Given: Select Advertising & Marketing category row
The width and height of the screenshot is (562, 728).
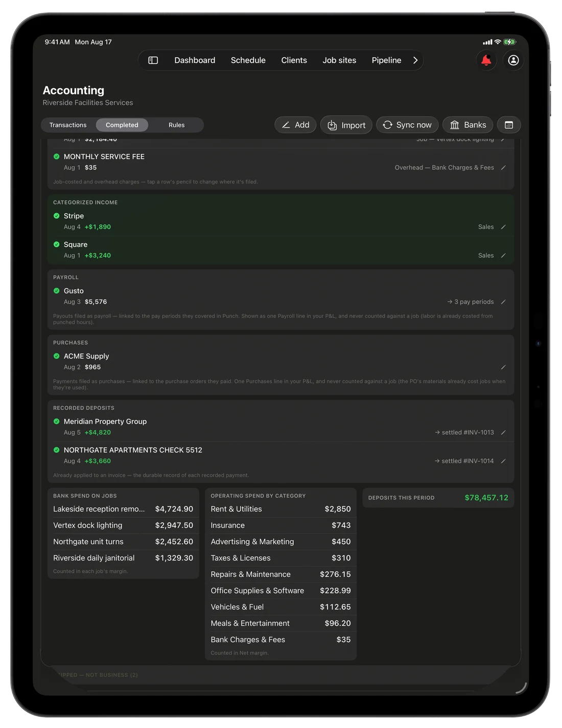Looking at the screenshot, I should click(x=280, y=542).
